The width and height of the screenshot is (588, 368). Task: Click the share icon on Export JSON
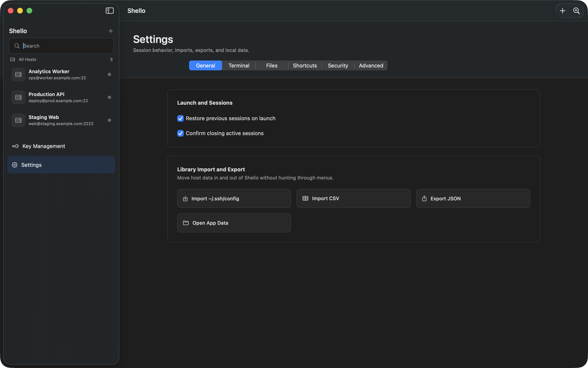click(424, 198)
